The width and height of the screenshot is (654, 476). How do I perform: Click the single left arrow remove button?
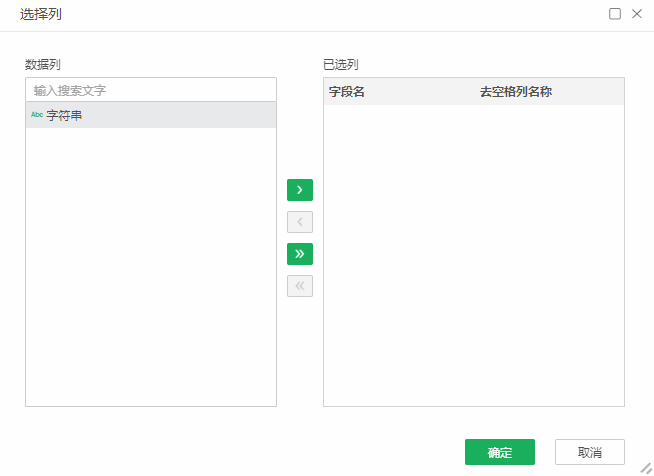coord(300,222)
